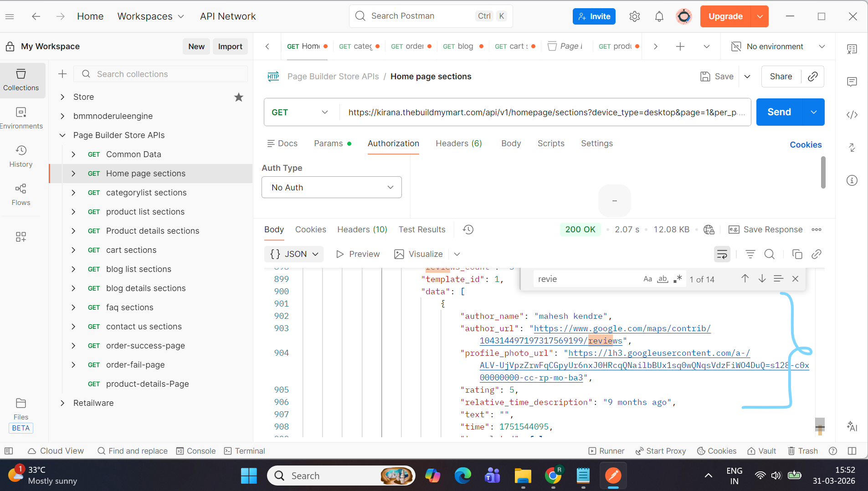The image size is (868, 491).
Task: Expand the Retailware collection
Action: pos(63,403)
